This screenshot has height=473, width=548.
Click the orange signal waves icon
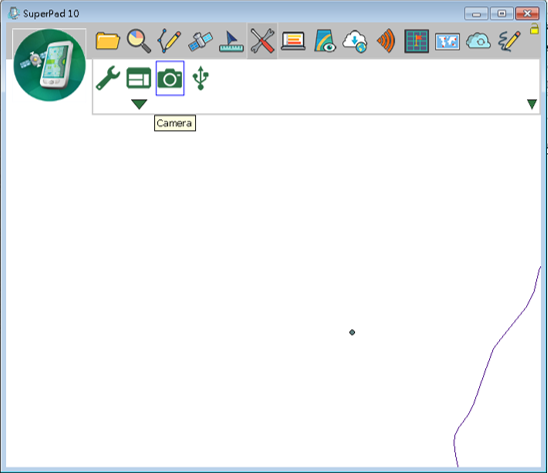coord(386,41)
